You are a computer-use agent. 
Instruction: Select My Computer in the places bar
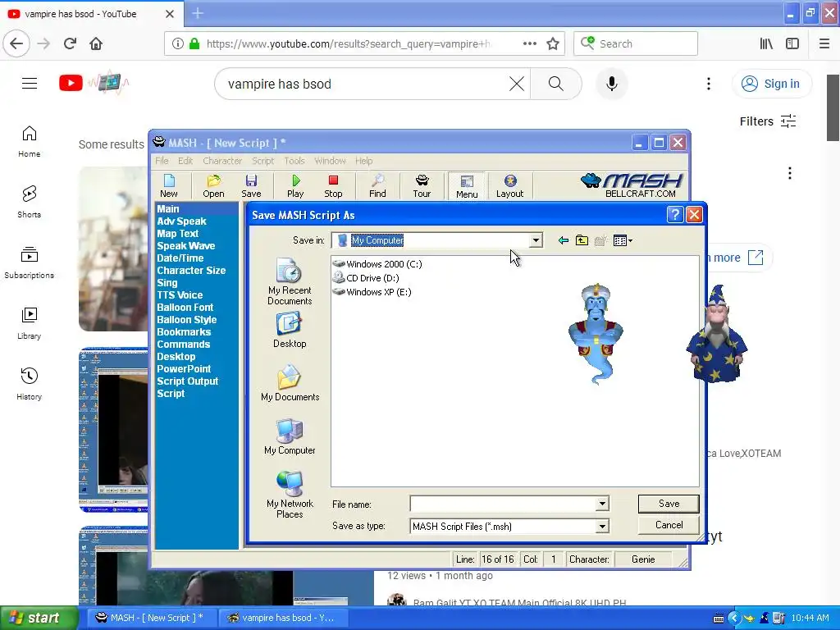[x=290, y=436]
